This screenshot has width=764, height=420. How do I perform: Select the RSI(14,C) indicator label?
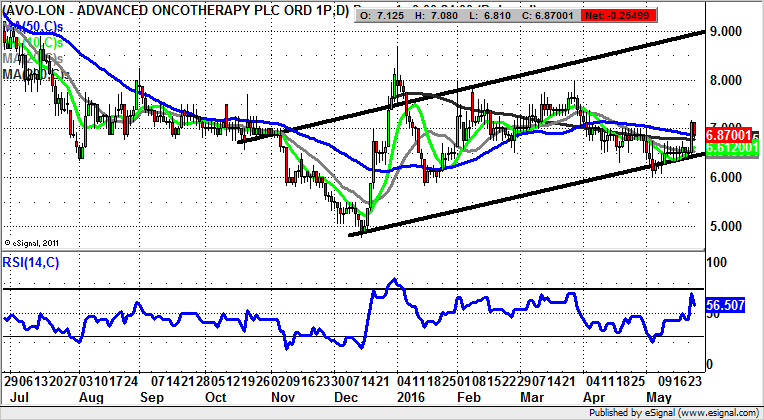click(38, 265)
